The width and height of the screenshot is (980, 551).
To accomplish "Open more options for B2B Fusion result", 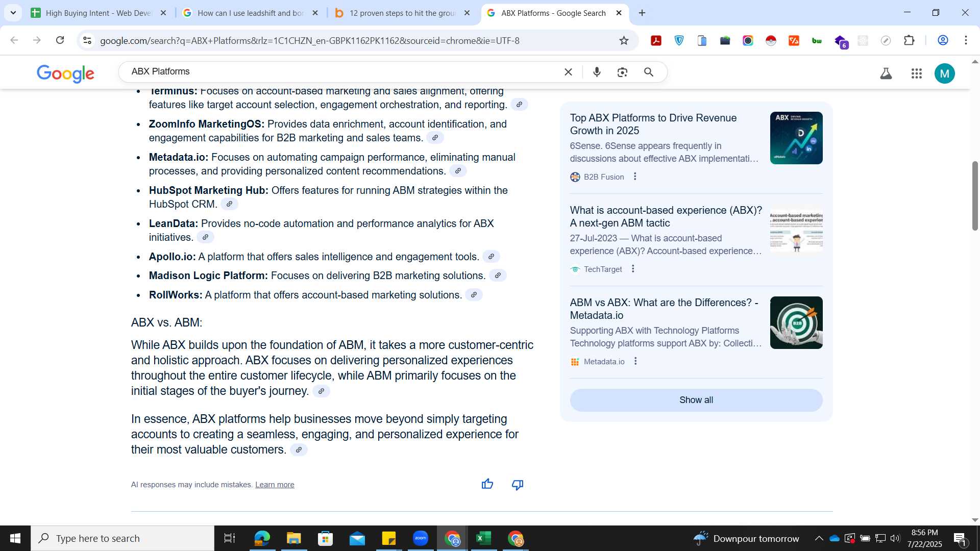I will (635, 177).
